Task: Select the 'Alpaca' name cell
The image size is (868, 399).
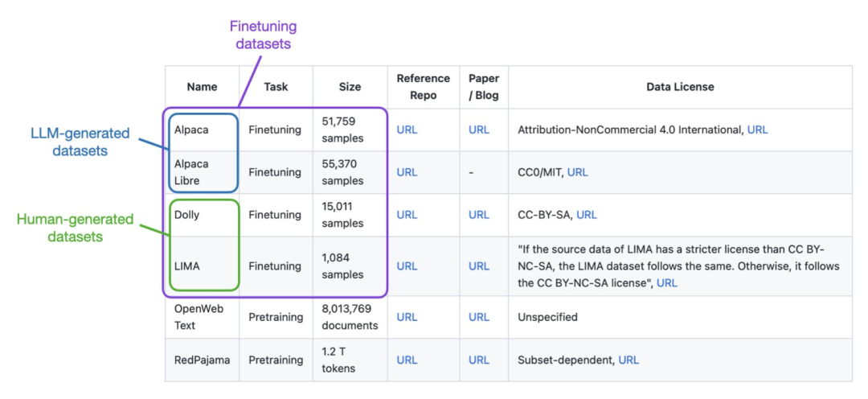Action: pos(202,130)
